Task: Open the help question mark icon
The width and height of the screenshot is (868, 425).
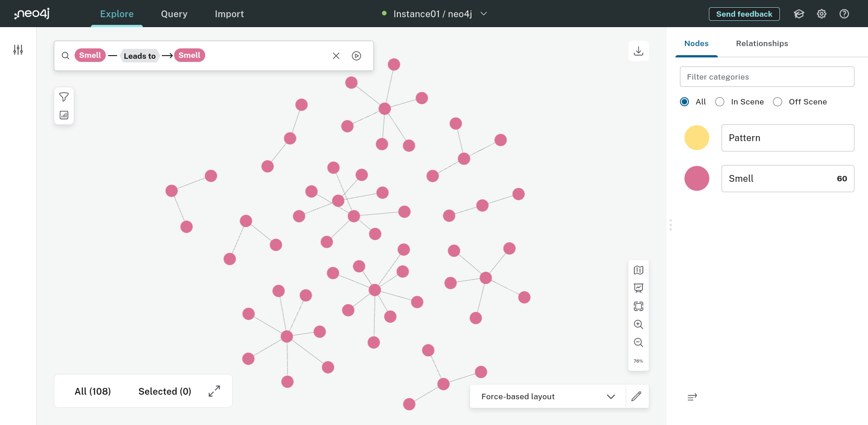Action: coord(844,14)
